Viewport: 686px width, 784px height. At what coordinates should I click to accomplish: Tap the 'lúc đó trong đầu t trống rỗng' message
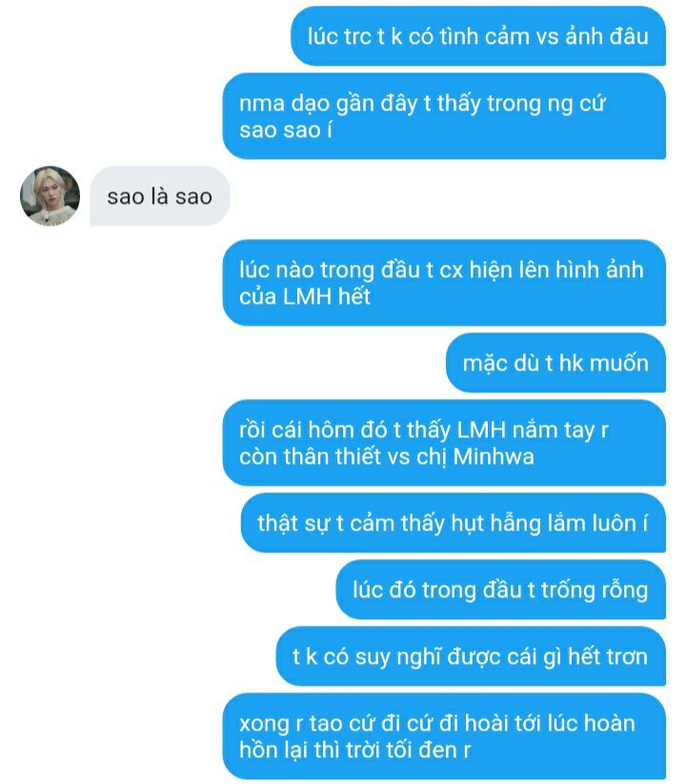click(500, 590)
